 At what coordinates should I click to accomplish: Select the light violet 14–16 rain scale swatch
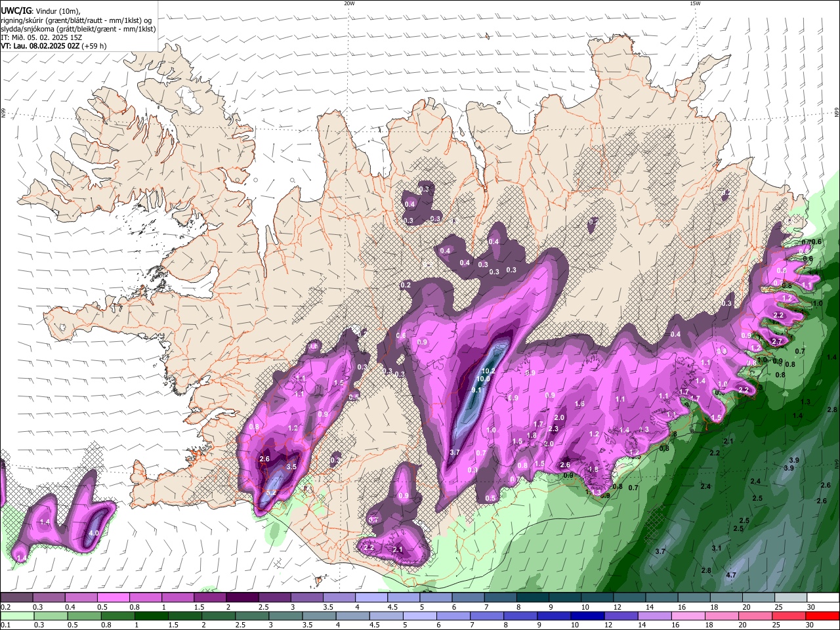(x=654, y=616)
